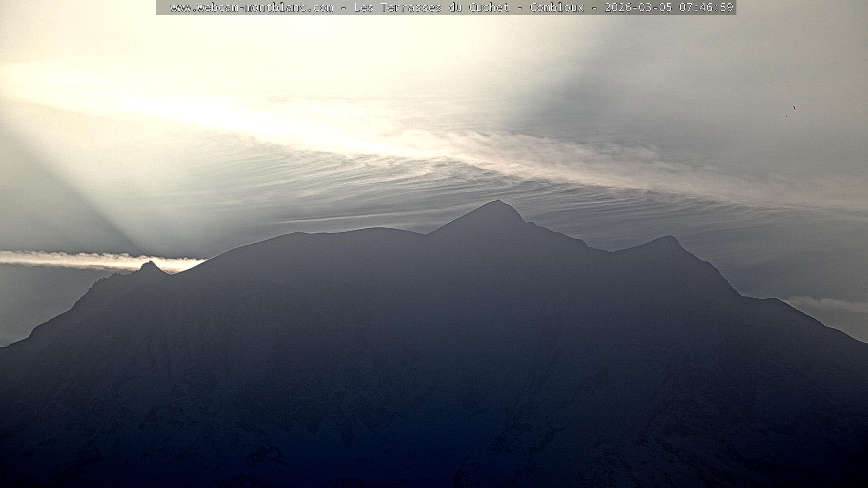Click the webcam-montblanc.com URL text

pyautogui.click(x=252, y=7)
